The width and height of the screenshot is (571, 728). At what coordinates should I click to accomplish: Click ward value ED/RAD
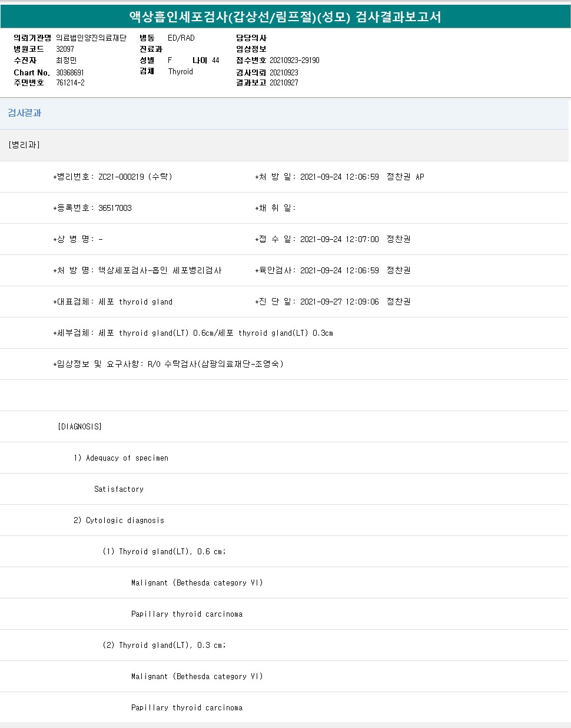(181, 38)
